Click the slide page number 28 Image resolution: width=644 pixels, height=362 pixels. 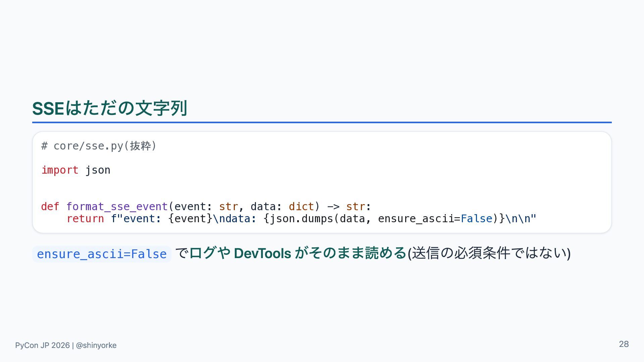pyautogui.click(x=624, y=344)
